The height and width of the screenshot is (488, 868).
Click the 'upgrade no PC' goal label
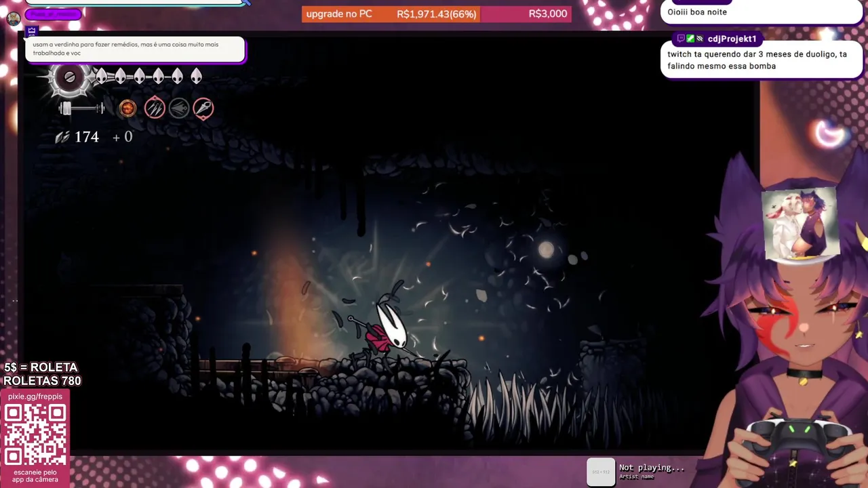click(339, 14)
